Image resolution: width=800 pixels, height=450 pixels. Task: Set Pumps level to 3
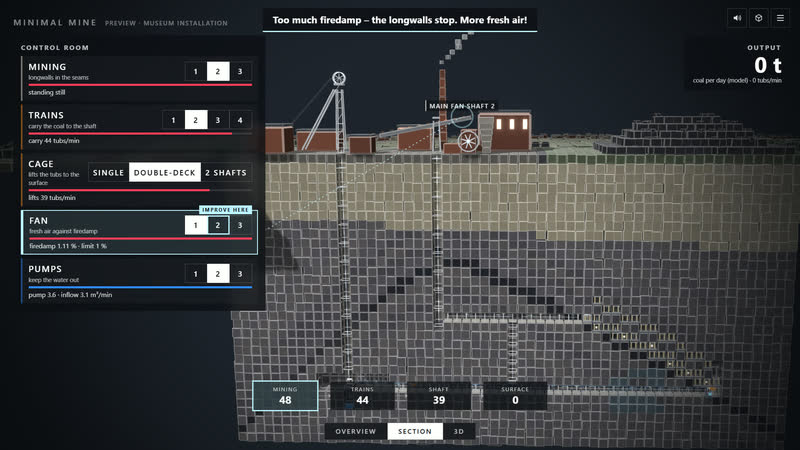click(x=240, y=273)
